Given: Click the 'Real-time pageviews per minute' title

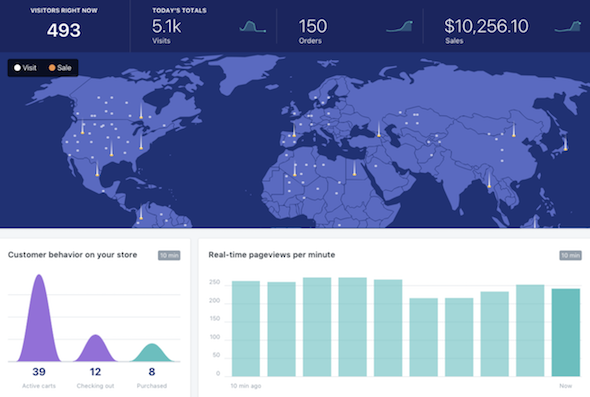Looking at the screenshot, I should pos(272,255).
